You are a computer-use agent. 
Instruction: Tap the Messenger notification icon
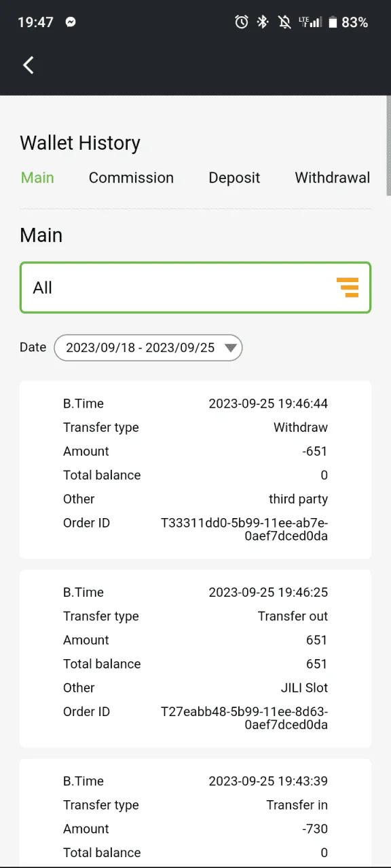click(71, 22)
